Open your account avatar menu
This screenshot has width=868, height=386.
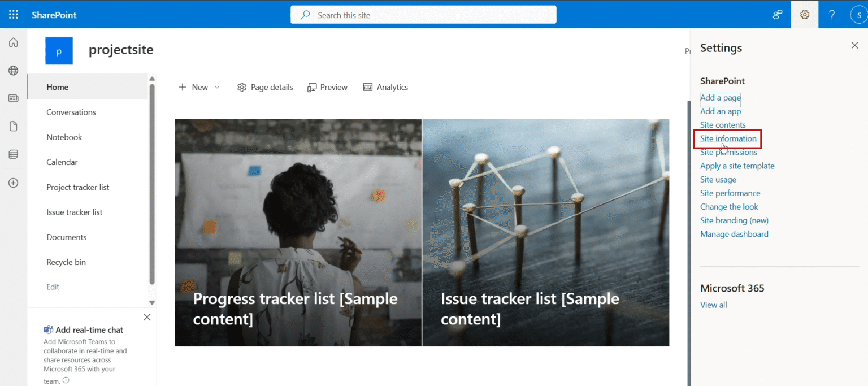[x=858, y=14]
